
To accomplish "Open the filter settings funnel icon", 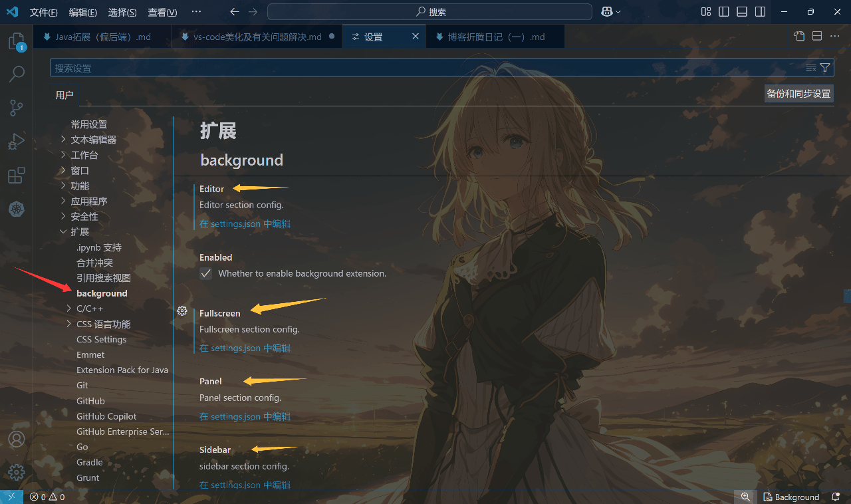I will 825,68.
